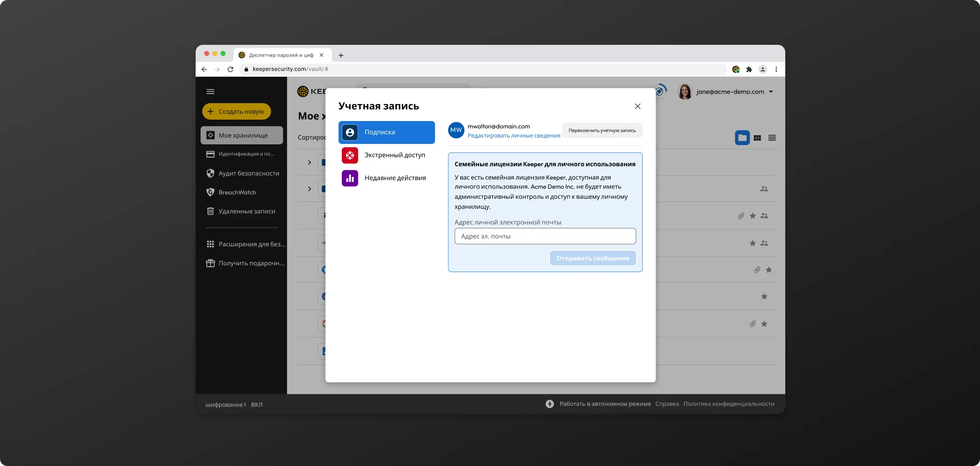The width and height of the screenshot is (980, 466).
Task: Select Недавние действия tab
Action: pos(387,178)
